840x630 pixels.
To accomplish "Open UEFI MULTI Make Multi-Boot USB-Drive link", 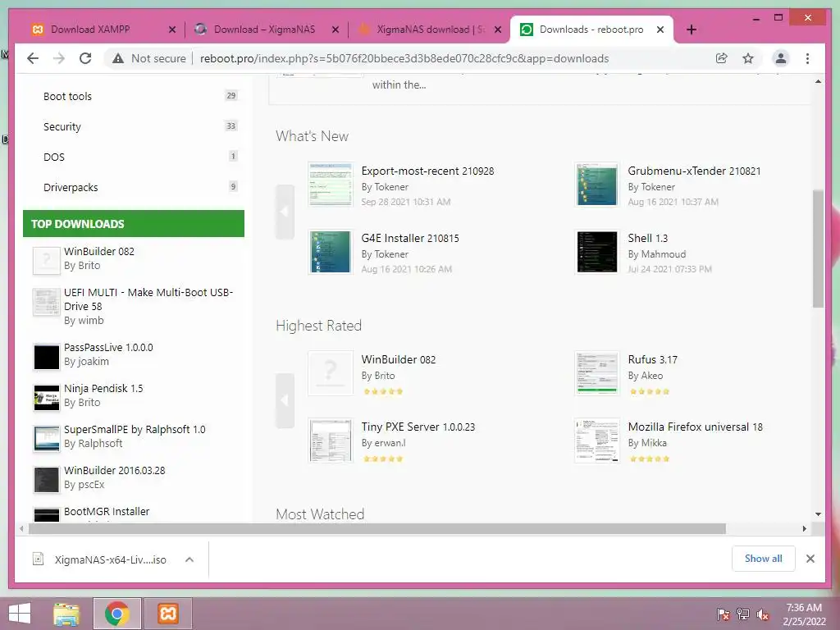I will tap(148, 299).
